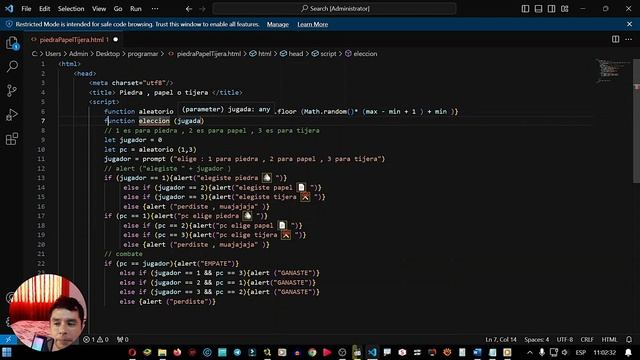Click the Search [Administrator] command box
Viewport: 640px width, 360px height.
click(334, 9)
